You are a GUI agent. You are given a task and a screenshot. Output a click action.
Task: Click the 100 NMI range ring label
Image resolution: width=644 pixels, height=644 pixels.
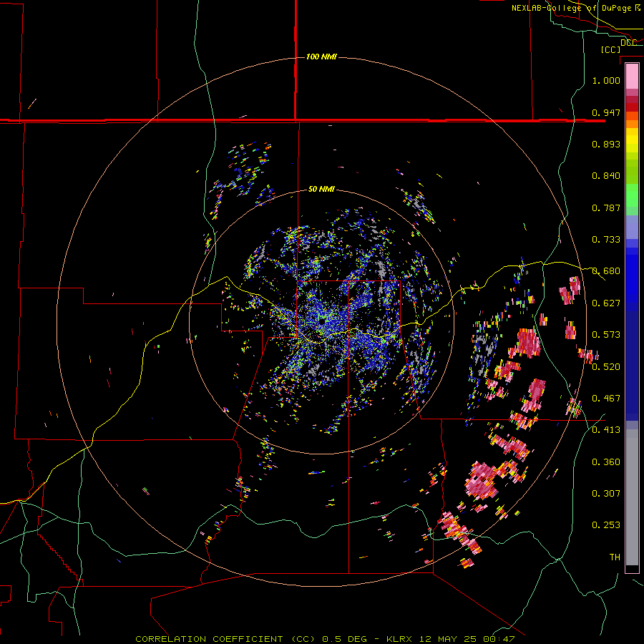(321, 57)
